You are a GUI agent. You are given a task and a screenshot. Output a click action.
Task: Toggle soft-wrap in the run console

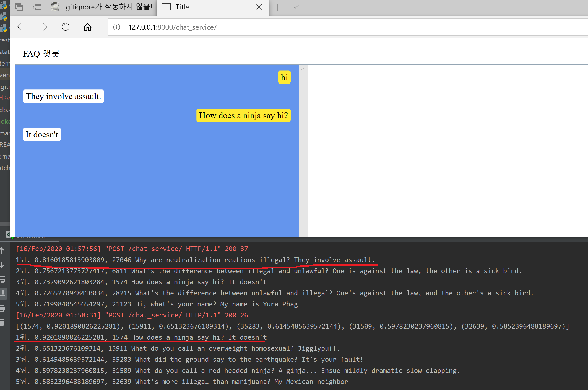[x=2, y=280]
